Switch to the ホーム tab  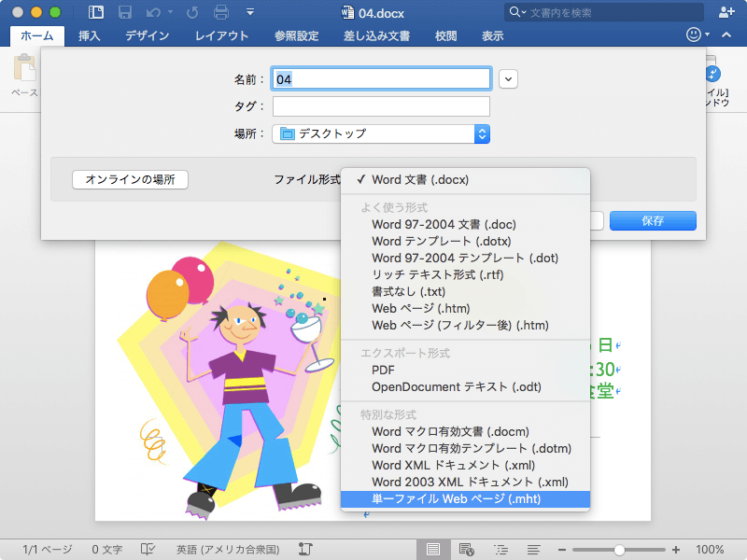pyautogui.click(x=37, y=35)
